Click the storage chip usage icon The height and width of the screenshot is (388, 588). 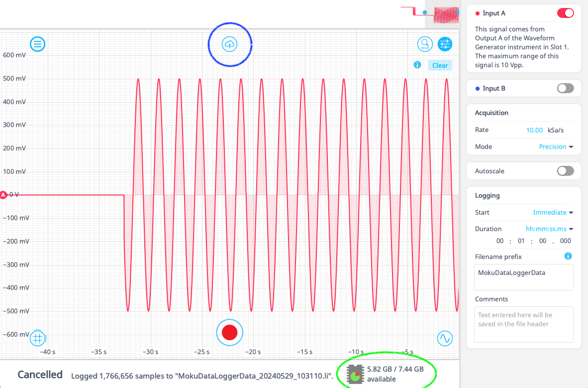(x=355, y=374)
